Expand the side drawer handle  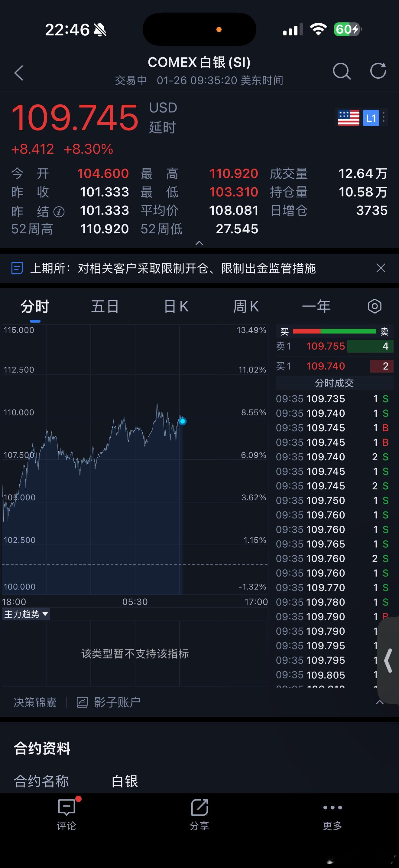pos(388,660)
